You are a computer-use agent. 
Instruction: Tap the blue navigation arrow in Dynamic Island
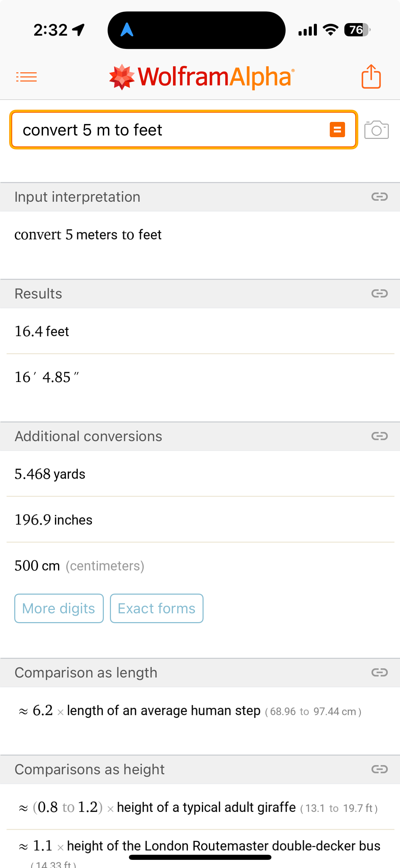pyautogui.click(x=127, y=30)
